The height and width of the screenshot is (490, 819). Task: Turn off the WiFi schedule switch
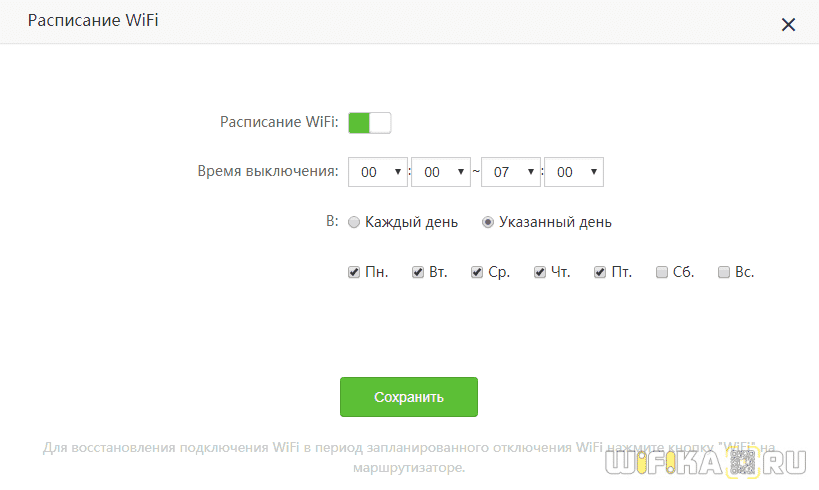pyautogui.click(x=369, y=123)
